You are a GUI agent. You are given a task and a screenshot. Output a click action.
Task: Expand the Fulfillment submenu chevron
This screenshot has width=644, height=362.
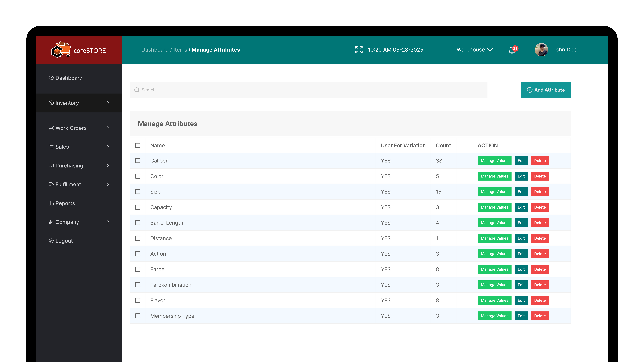[108, 184]
